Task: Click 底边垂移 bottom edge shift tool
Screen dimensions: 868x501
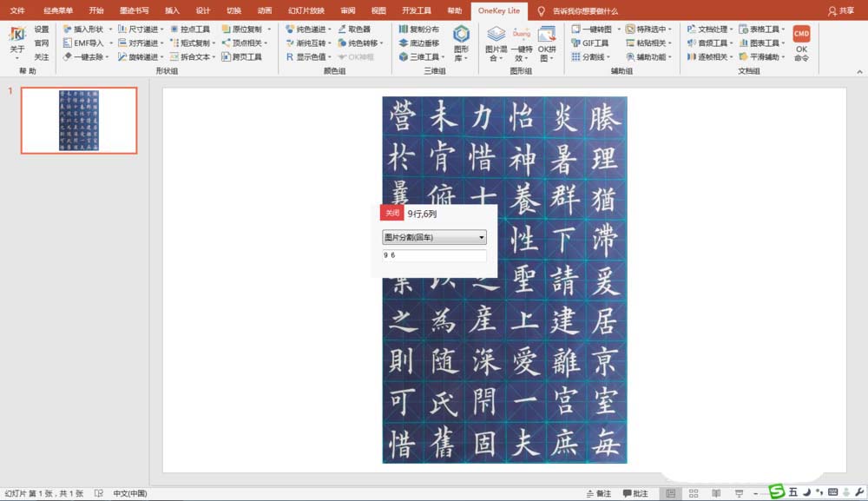Action: click(419, 43)
